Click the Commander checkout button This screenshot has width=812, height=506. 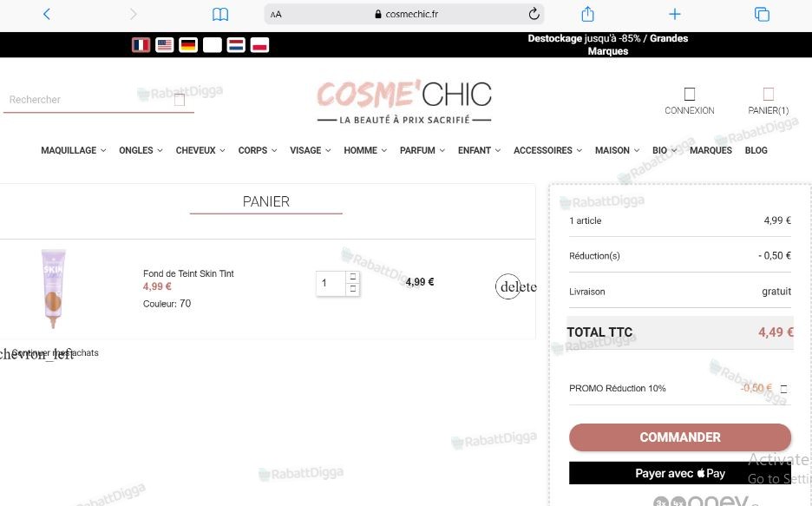(680, 437)
